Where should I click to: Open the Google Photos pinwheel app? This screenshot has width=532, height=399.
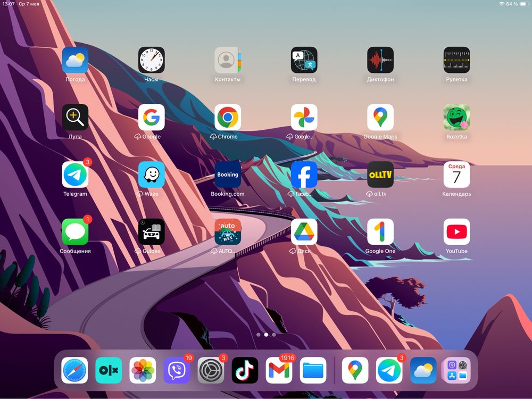pos(304,118)
